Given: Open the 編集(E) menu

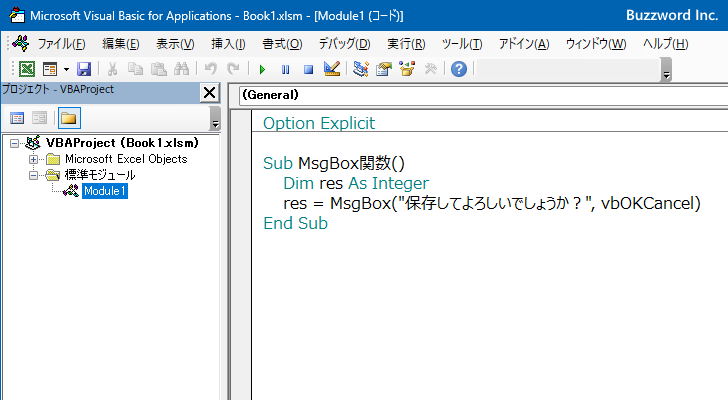Looking at the screenshot, I should [x=121, y=44].
